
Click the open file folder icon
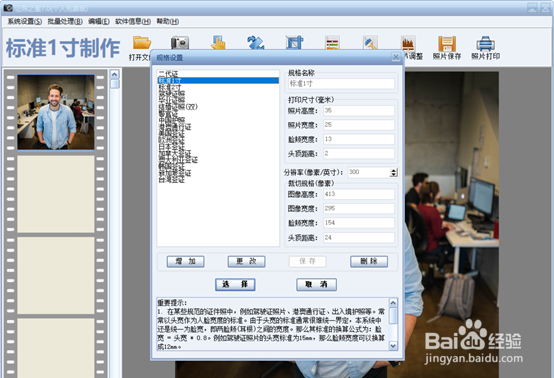(142, 43)
